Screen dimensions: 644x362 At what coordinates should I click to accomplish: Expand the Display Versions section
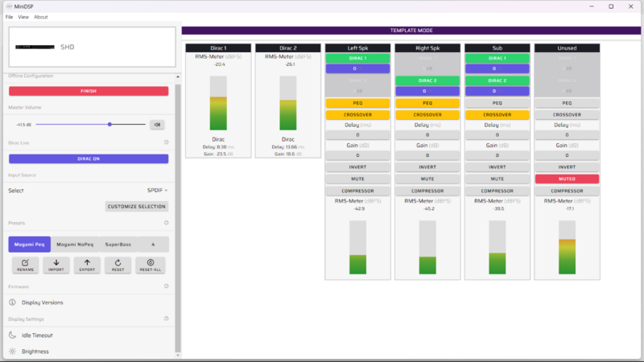click(x=42, y=302)
